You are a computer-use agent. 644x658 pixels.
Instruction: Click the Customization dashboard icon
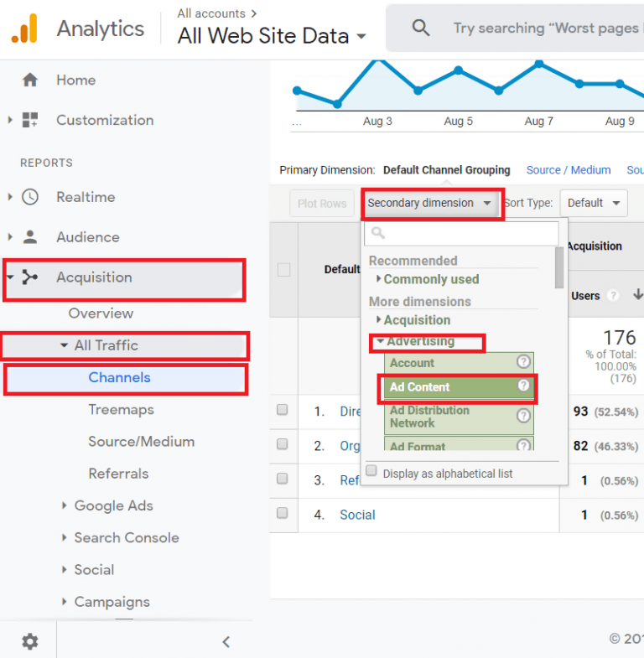30,120
